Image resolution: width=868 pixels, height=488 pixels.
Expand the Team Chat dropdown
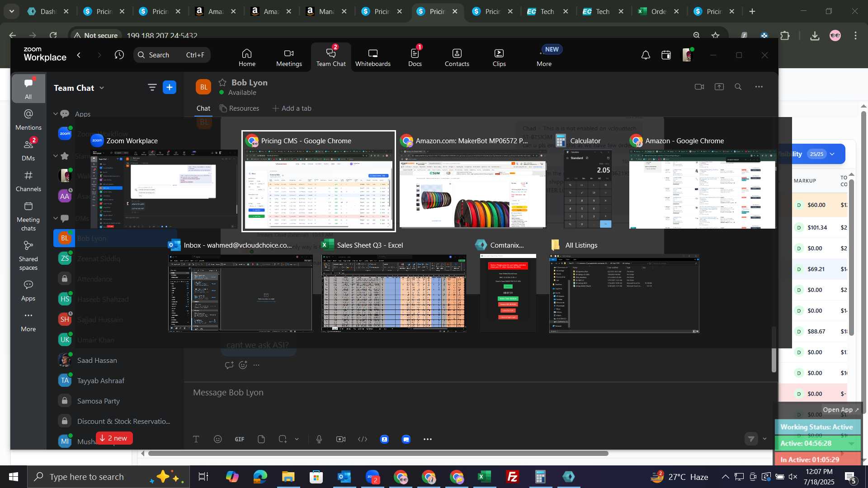[102, 88]
